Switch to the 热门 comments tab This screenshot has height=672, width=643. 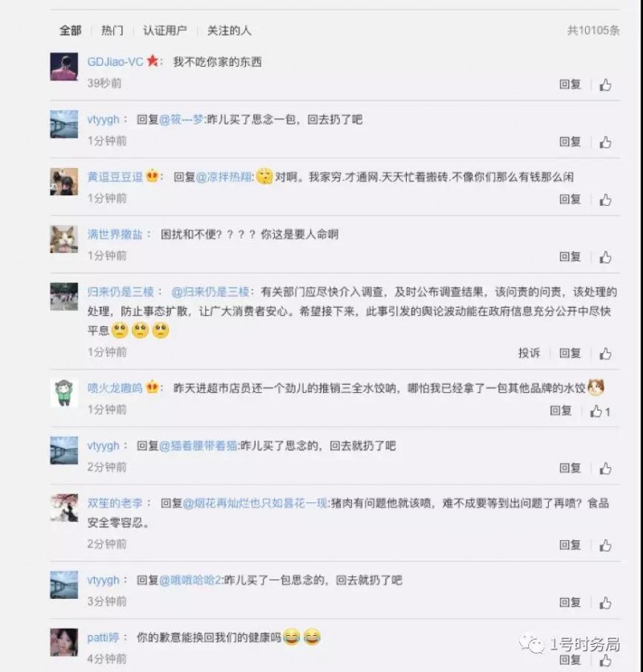113,31
